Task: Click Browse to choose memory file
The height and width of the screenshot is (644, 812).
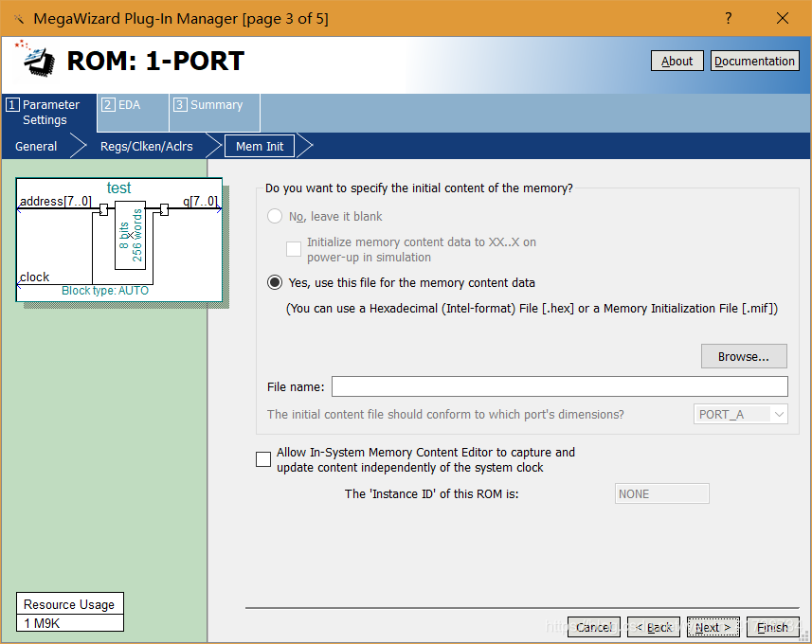Action: pos(744,356)
